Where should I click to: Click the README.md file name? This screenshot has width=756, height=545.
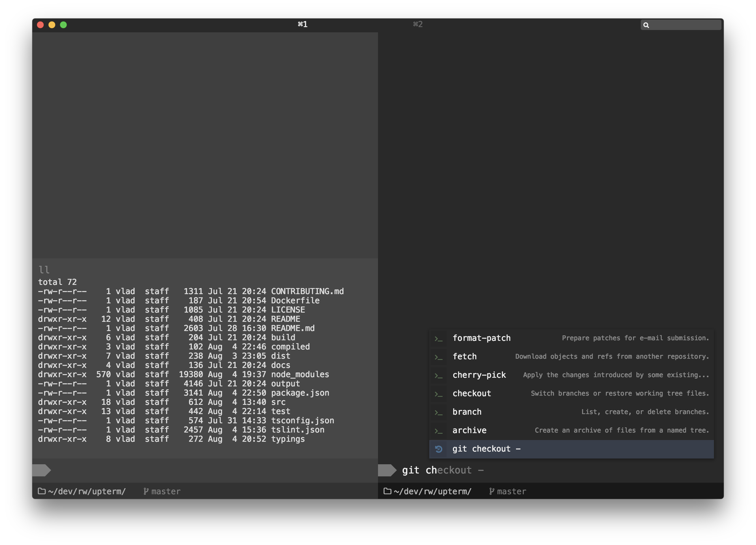[x=293, y=328]
